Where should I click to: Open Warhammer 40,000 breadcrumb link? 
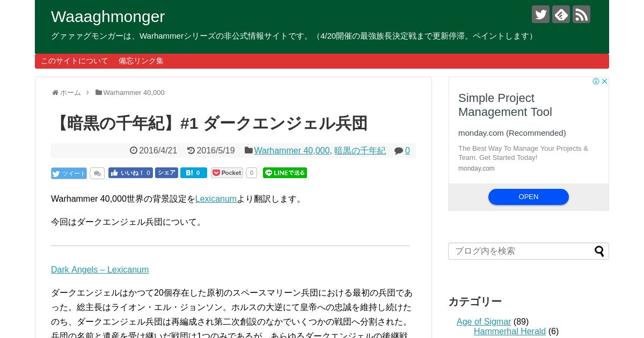coord(134,93)
